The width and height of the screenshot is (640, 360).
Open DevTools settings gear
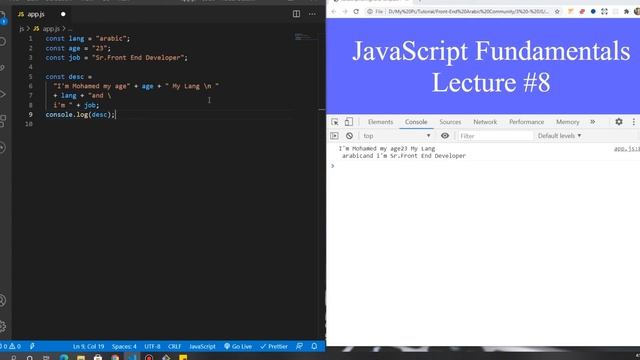619,122
